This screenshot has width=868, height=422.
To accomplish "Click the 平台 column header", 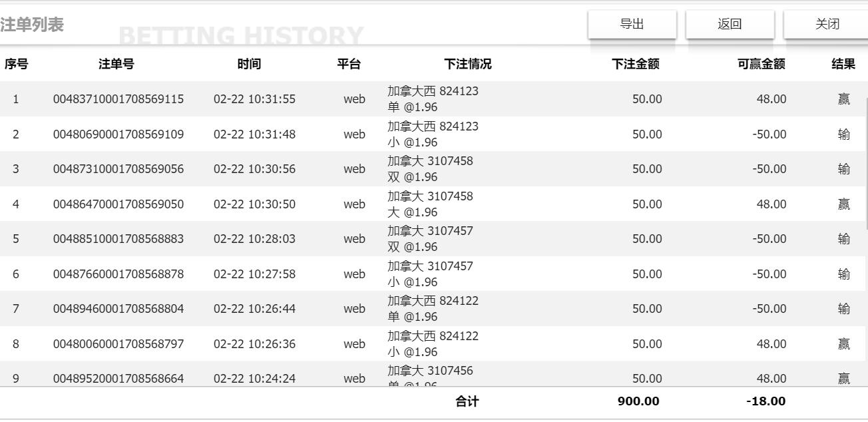I will pos(349,64).
